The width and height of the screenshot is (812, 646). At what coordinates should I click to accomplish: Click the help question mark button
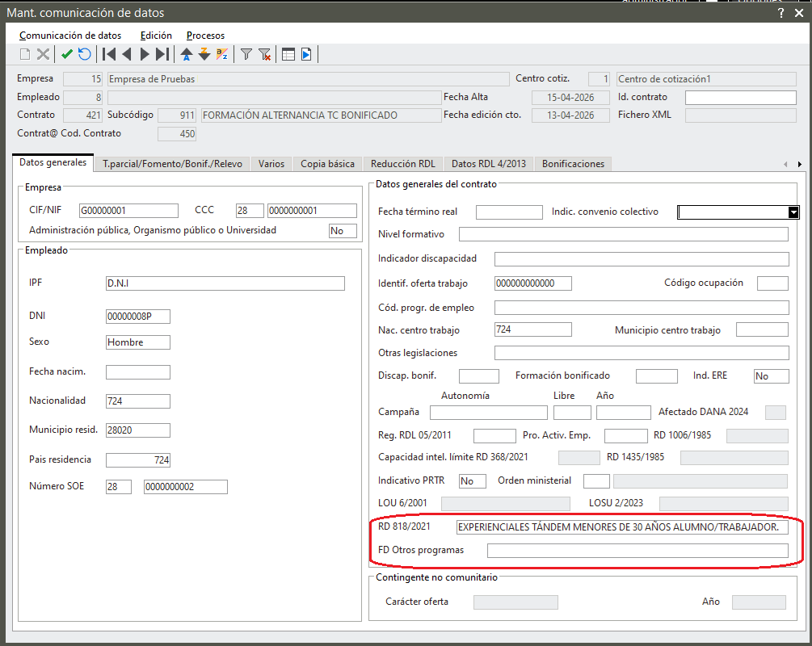(781, 13)
